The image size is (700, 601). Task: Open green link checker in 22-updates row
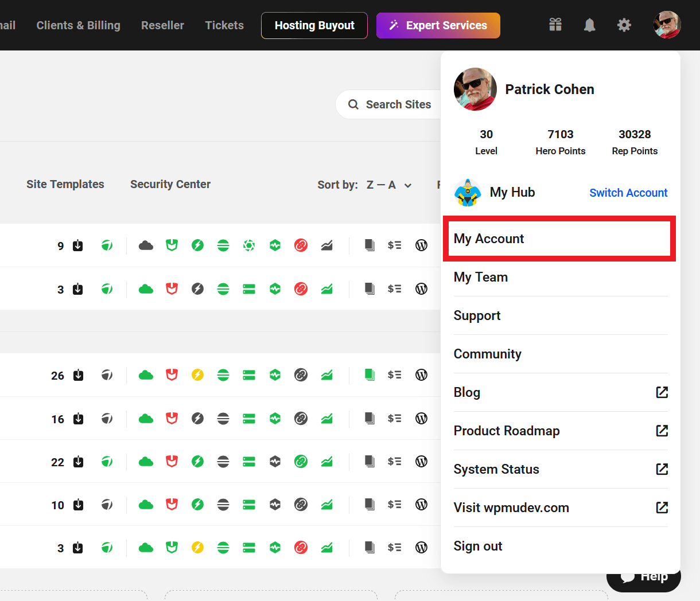tap(301, 462)
